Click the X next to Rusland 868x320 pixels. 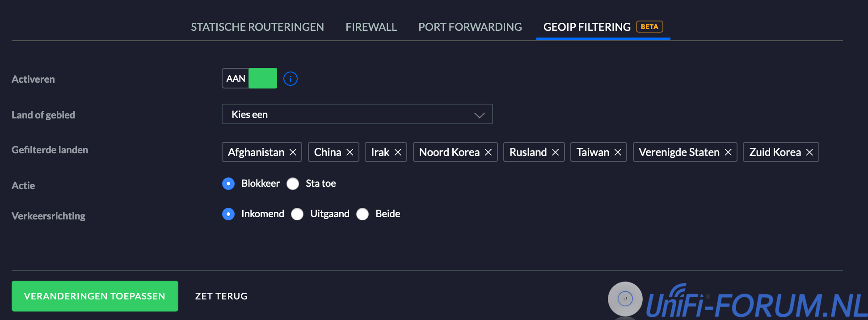(556, 152)
